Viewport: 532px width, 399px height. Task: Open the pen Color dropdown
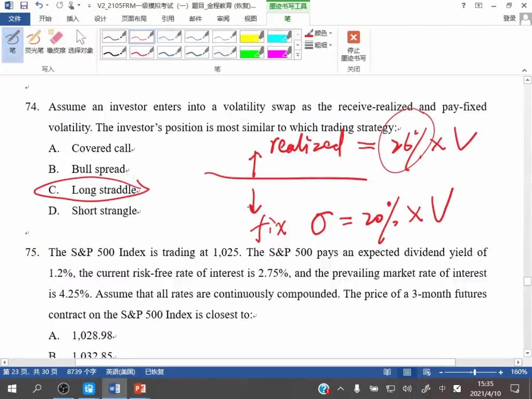(x=319, y=33)
